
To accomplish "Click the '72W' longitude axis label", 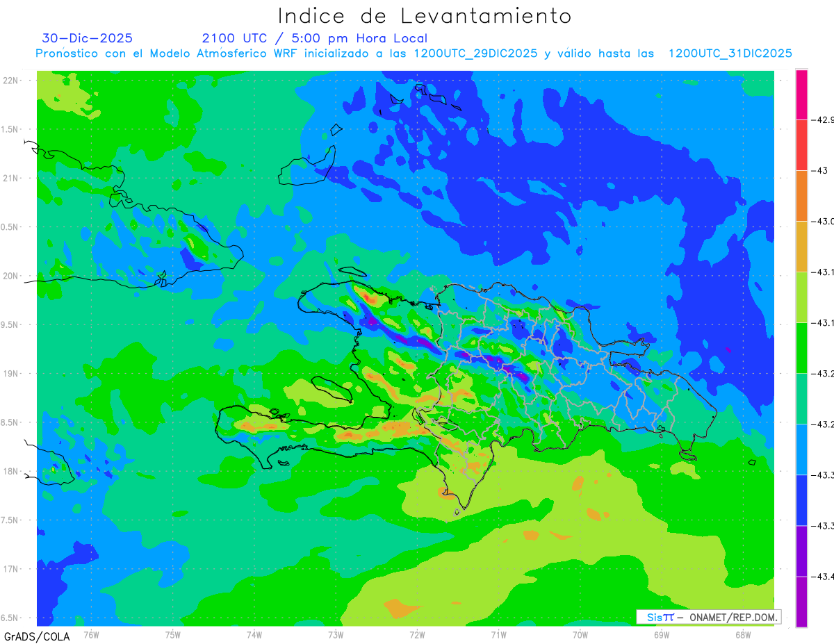I will (417, 634).
